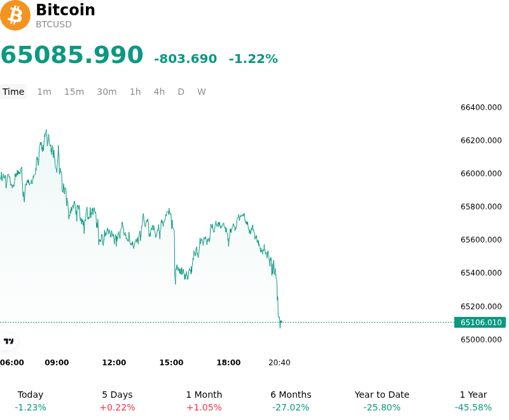Click the BTCUSD ticker symbol
509x420 pixels.
click(53, 24)
